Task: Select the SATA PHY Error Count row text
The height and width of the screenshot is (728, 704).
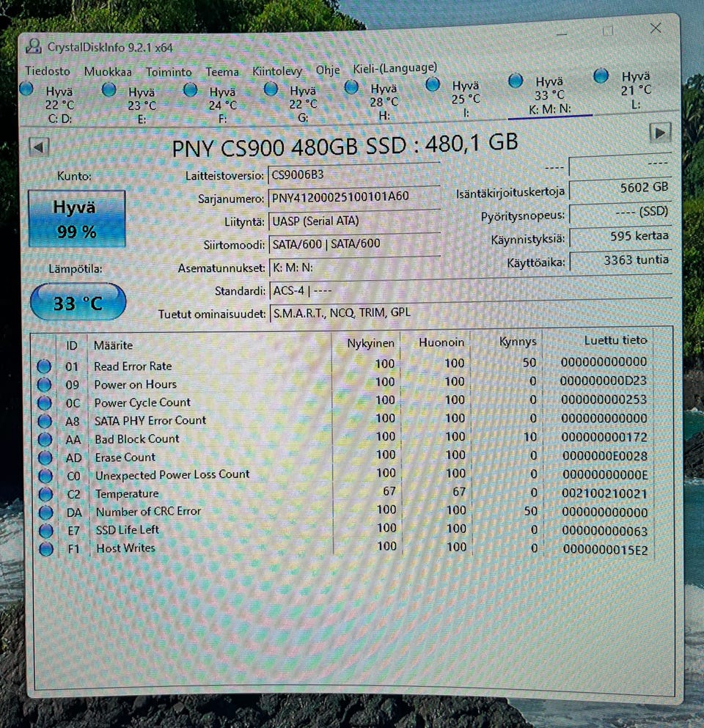Action: point(150,420)
